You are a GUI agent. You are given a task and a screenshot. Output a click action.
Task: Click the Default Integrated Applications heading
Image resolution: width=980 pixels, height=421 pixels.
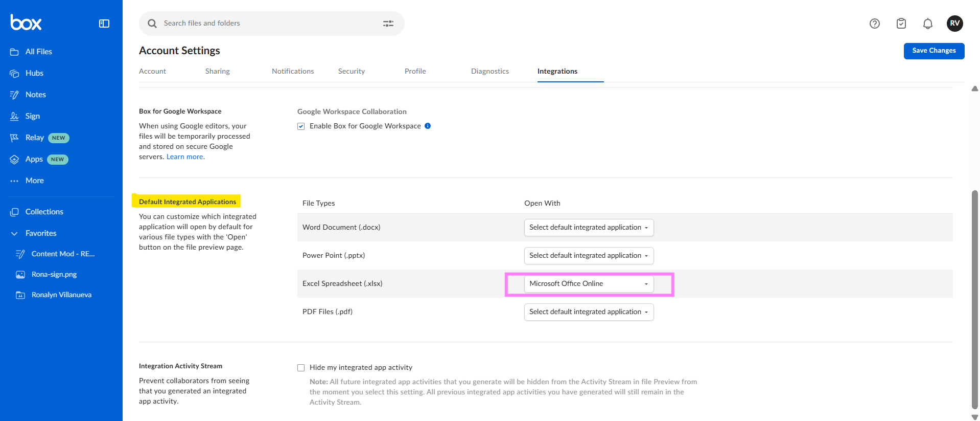point(188,202)
